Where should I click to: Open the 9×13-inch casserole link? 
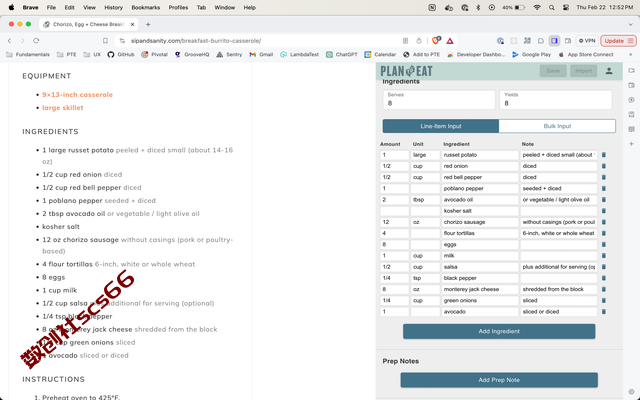point(77,95)
